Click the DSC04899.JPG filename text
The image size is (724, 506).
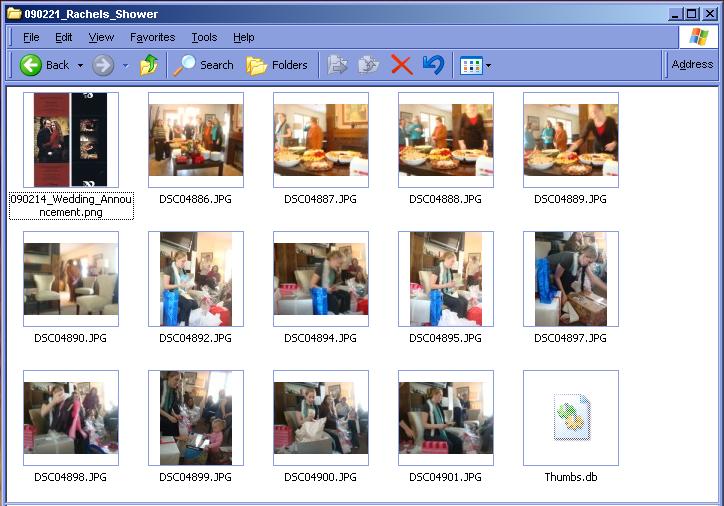[x=195, y=477]
